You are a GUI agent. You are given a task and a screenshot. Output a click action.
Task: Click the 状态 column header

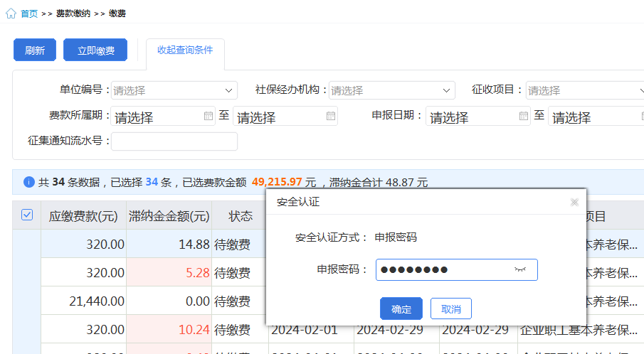[x=241, y=216]
